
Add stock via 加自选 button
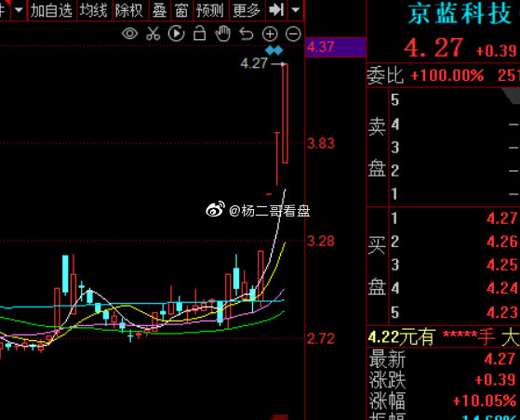point(51,10)
